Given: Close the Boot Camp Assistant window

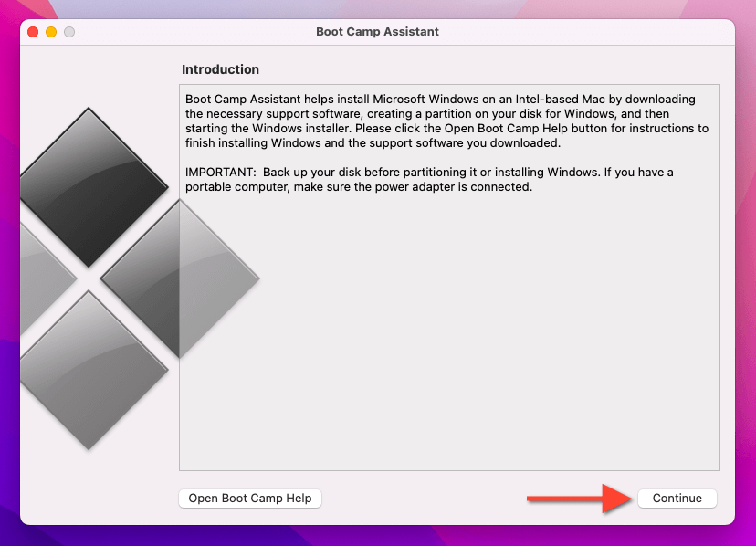Looking at the screenshot, I should (x=33, y=32).
